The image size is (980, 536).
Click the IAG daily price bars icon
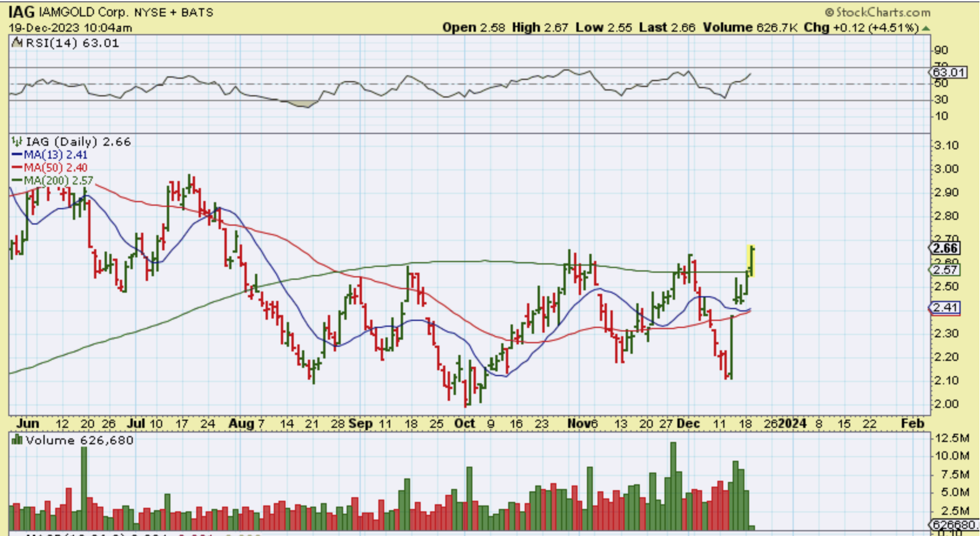(17, 142)
